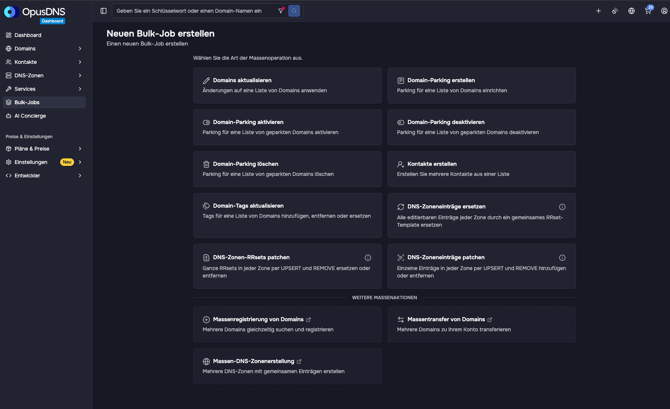This screenshot has width=670, height=409.
Task: Show info for DNS-Zonen-RRsets patchen
Action: pos(367,258)
